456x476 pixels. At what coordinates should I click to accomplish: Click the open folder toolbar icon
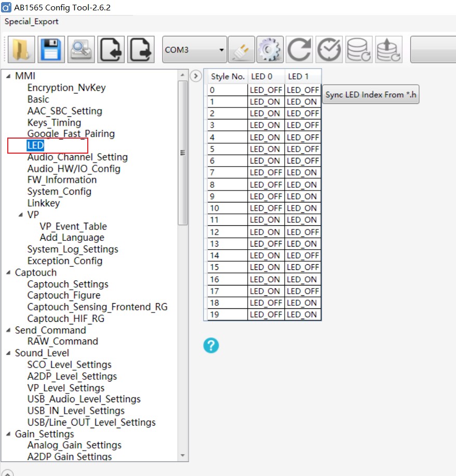(x=22, y=50)
